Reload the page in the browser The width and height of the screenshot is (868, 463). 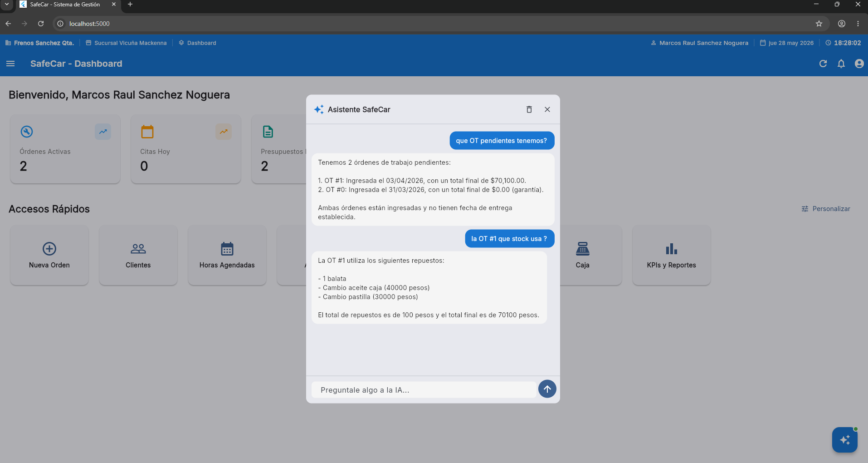41,24
